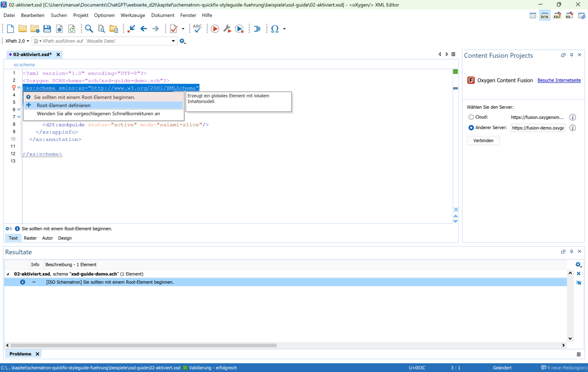The image size is (588, 372).
Task: Open the XPath expression history dropdown
Action: (x=173, y=41)
